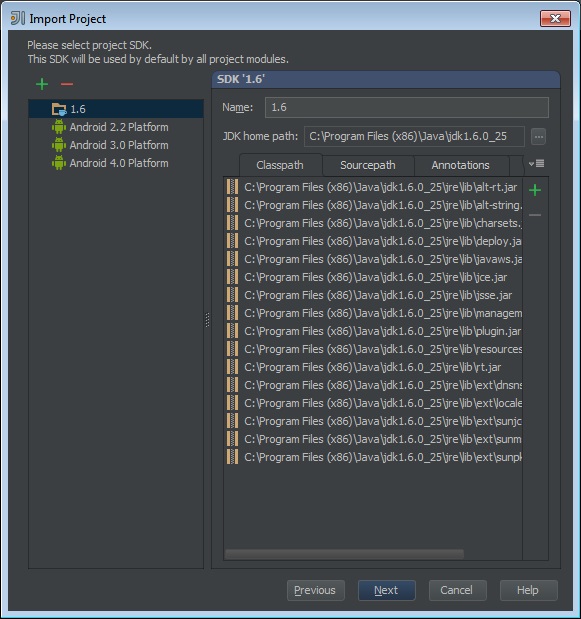Viewport: 581px width, 619px height.
Task: Open hidden tabs dropdown list
Action: 536,163
